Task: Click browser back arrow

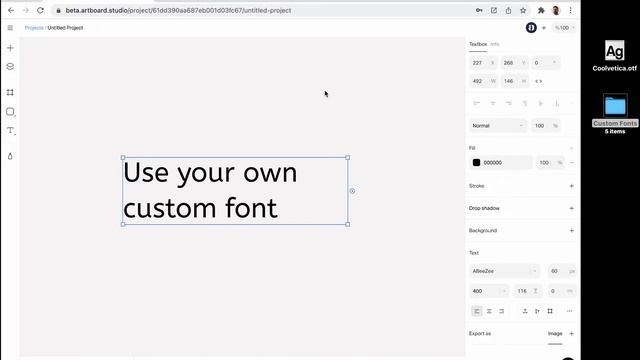Action: [11, 10]
